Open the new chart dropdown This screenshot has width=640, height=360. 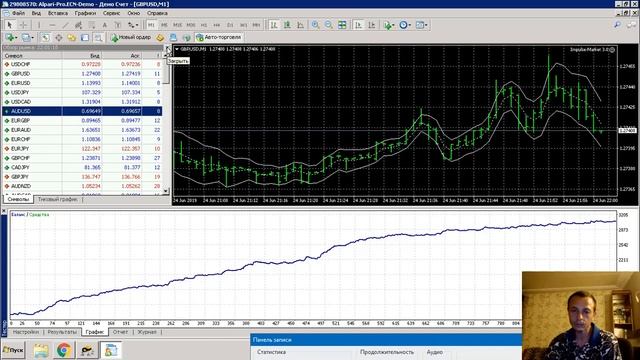click(x=11, y=38)
